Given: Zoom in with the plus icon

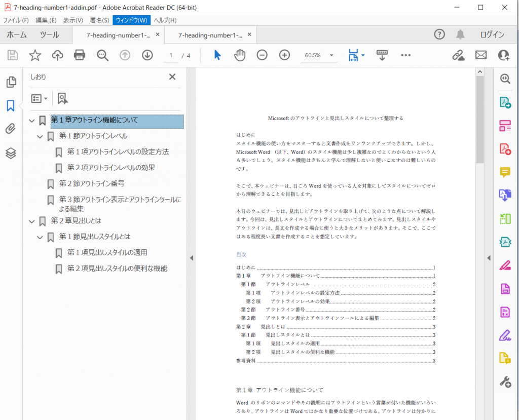Looking at the screenshot, I should click(284, 55).
